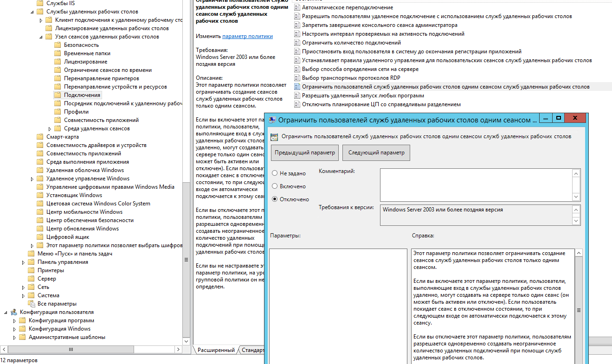The width and height of the screenshot is (612, 364).
Task: Switch to the Стандартный tab
Action: click(x=252, y=350)
